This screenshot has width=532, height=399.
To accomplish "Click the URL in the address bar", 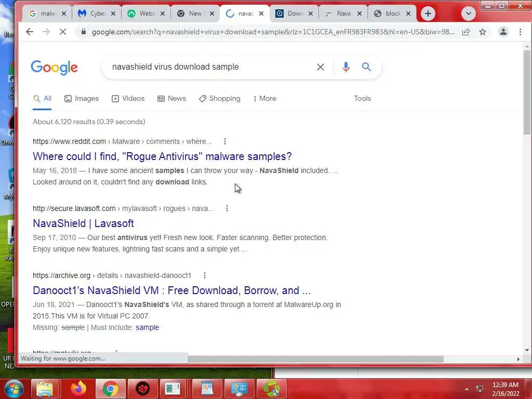I will [273, 32].
